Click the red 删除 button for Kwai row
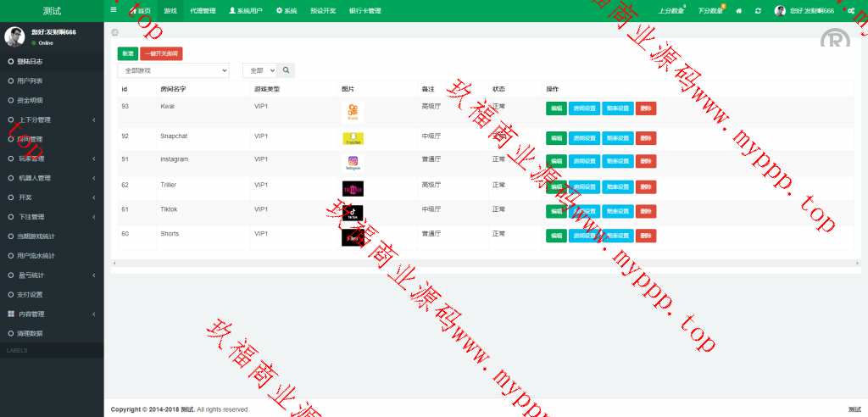The image size is (868, 417). point(646,108)
